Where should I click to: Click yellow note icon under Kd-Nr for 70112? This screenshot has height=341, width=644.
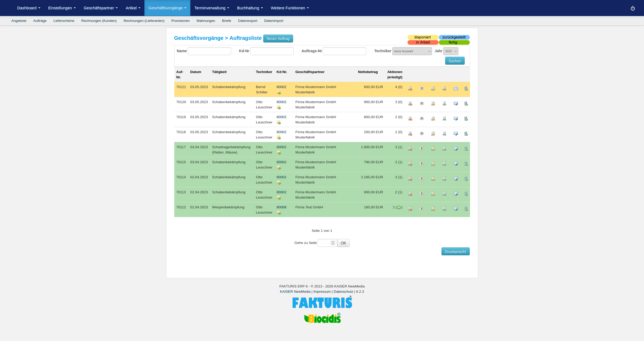(x=279, y=213)
